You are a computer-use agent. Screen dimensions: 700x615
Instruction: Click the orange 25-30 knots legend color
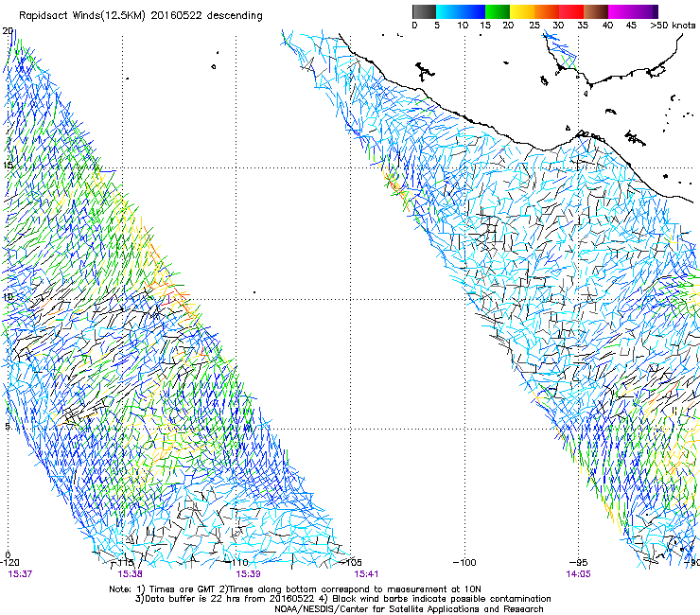click(547, 11)
